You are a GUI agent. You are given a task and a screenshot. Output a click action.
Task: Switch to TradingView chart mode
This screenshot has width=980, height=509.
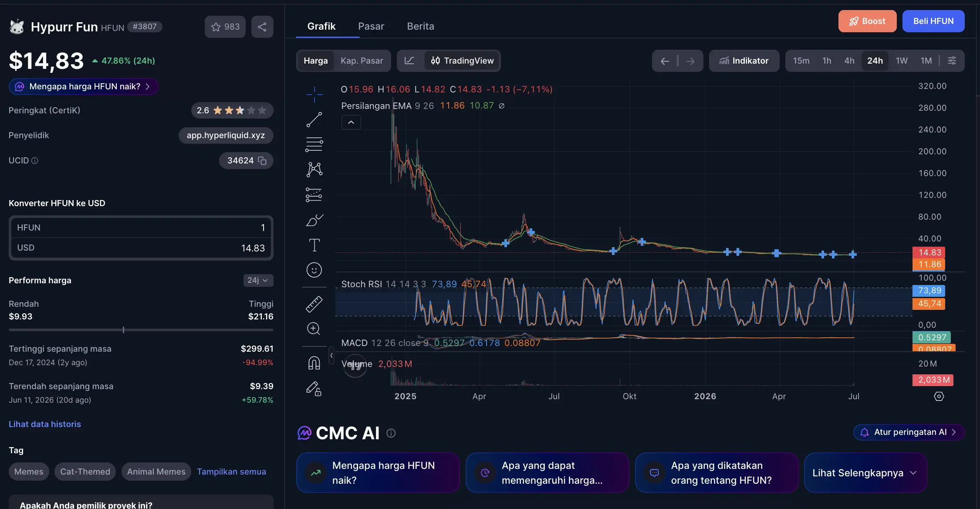462,61
